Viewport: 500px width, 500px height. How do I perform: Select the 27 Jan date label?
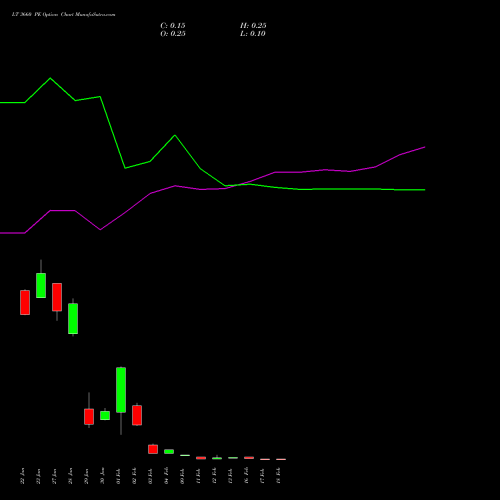coord(54,476)
